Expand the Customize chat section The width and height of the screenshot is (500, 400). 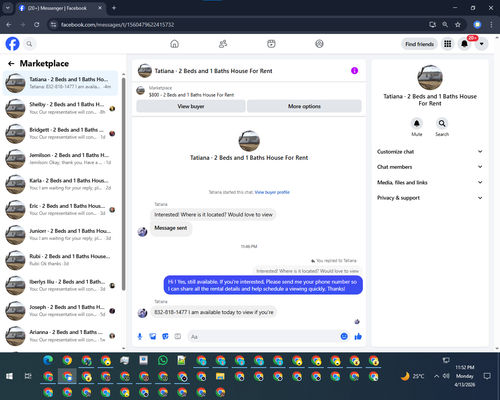coord(430,152)
